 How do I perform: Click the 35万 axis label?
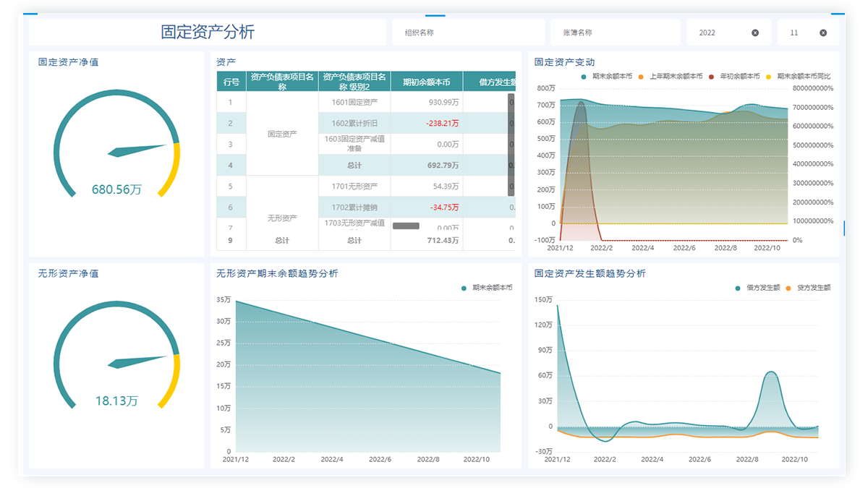pyautogui.click(x=224, y=299)
